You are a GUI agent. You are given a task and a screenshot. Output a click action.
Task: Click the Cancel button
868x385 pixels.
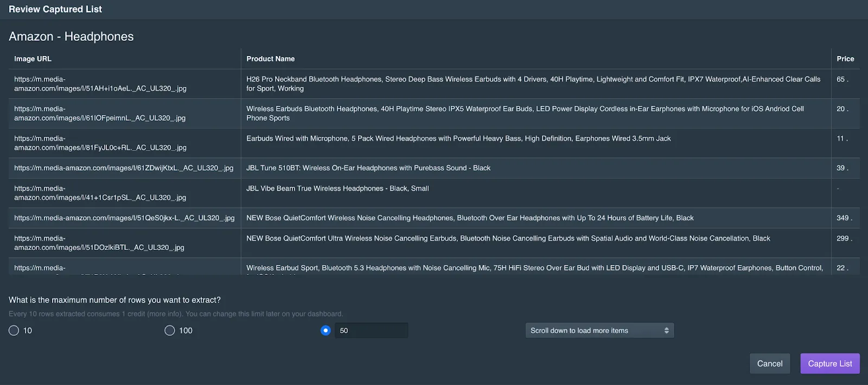[x=770, y=364]
